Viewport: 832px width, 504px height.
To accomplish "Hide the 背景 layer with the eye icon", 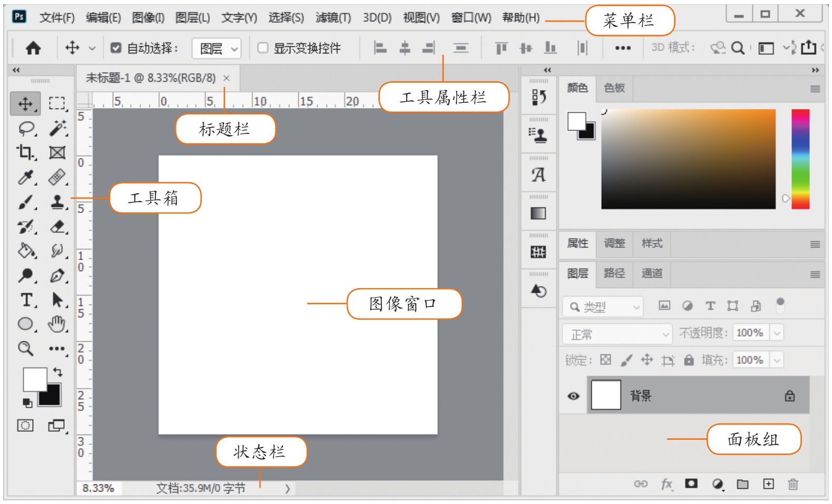I will coord(573,396).
